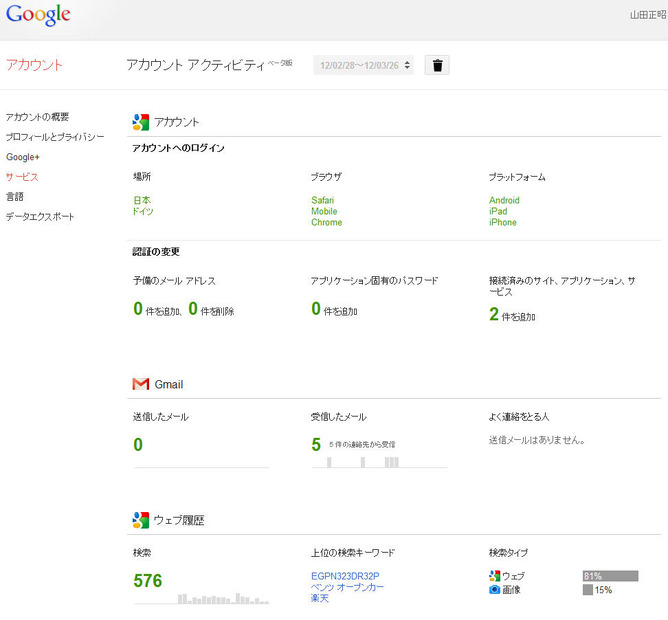This screenshot has height=620, width=668.
Task: Click 予備のメール アドレス label
Action: point(174,280)
